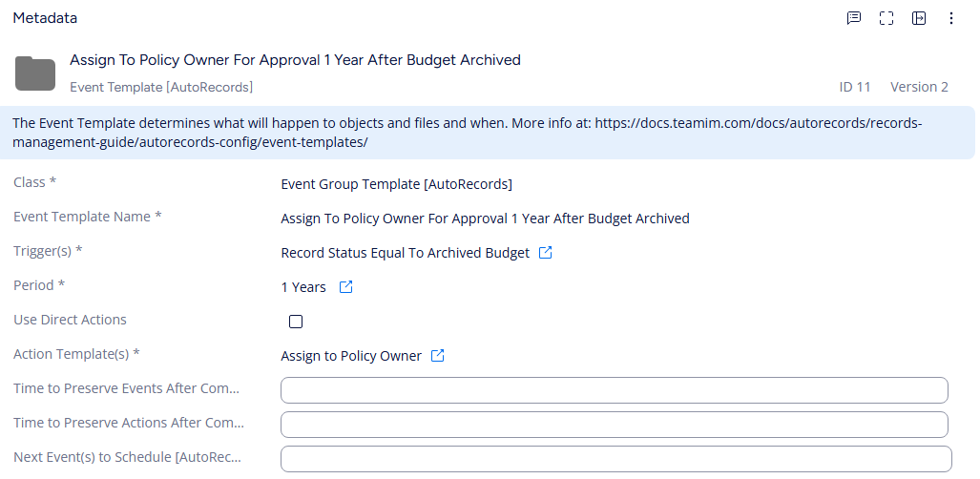980x479 pixels.
Task: Click the Assign to Policy Owner action value
Action: 351,356
